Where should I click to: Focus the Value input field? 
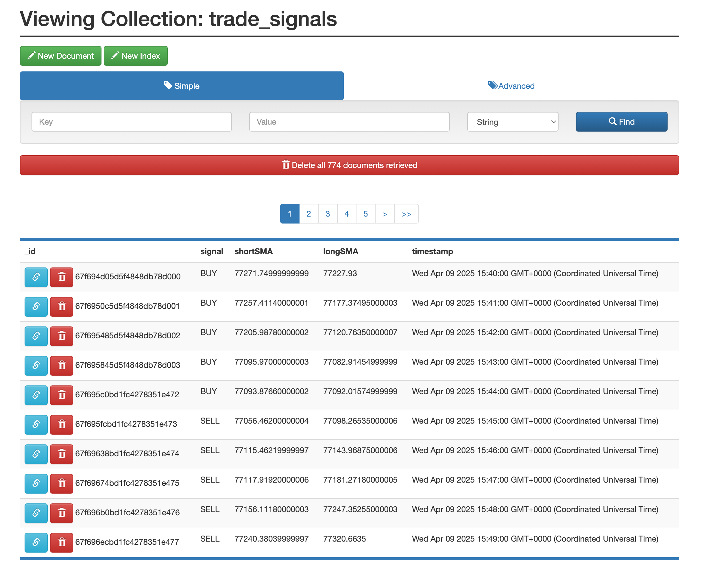click(x=349, y=122)
